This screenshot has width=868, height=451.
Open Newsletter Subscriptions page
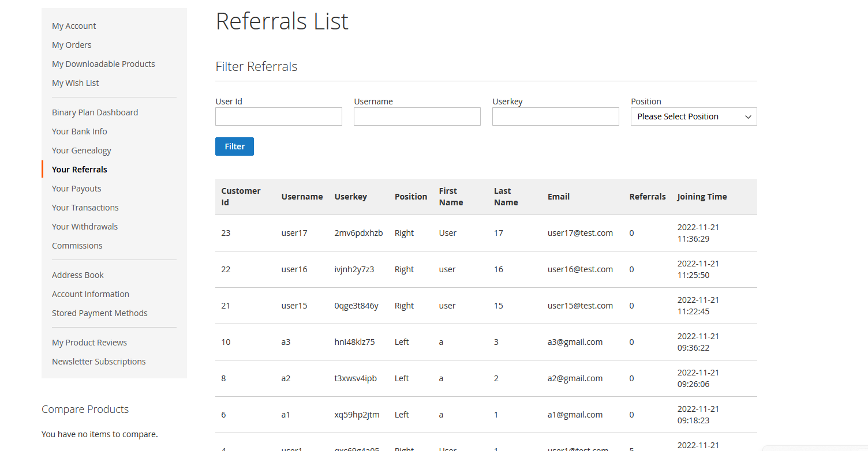(99, 362)
